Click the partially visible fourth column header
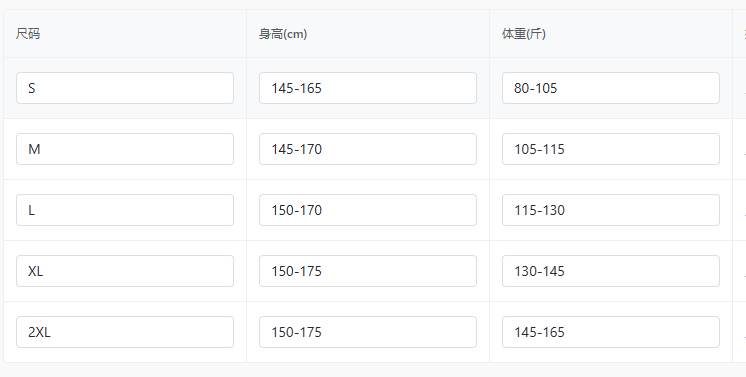The width and height of the screenshot is (746, 377). [740, 34]
